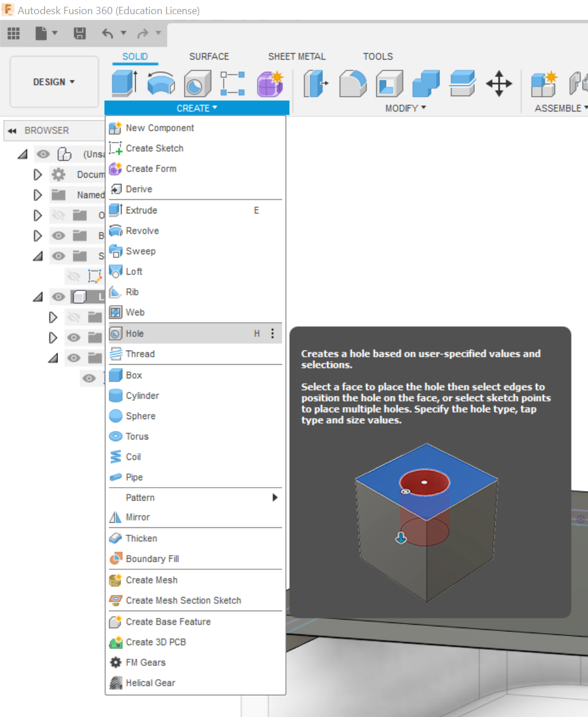Click Create Form in the menu
This screenshot has height=717, width=588.
click(x=195, y=169)
